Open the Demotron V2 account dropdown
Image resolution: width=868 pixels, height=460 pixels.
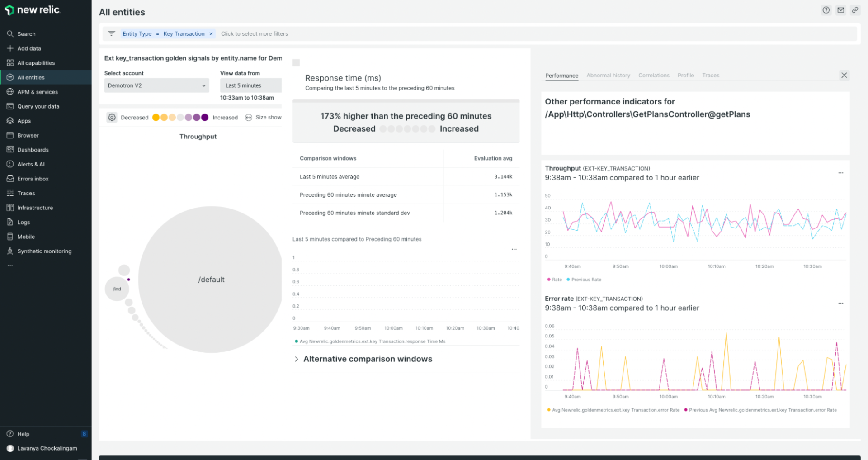[156, 85]
